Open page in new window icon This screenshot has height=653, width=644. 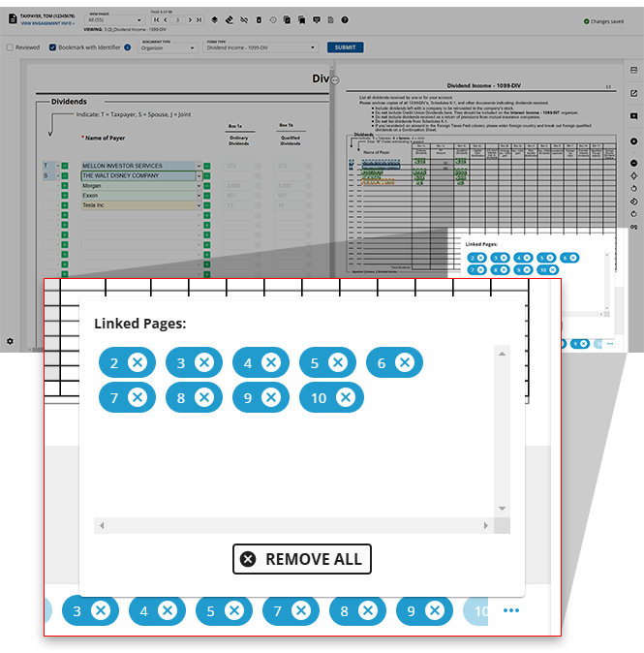click(x=633, y=93)
